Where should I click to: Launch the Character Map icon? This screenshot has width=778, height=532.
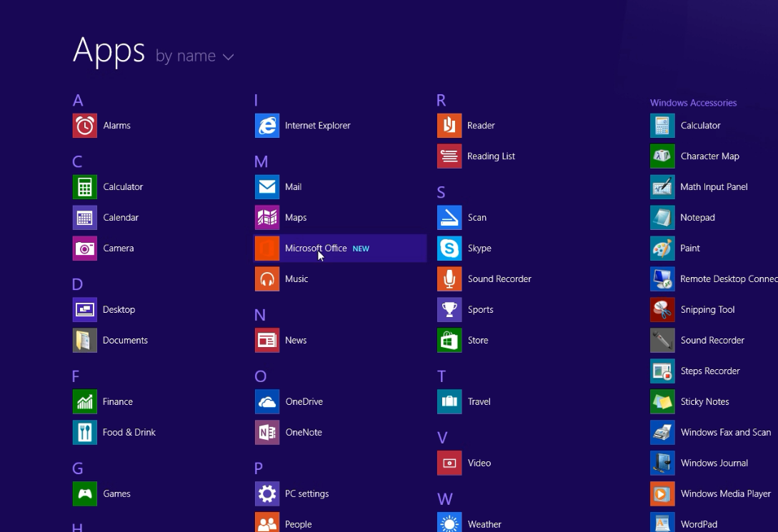(662, 156)
